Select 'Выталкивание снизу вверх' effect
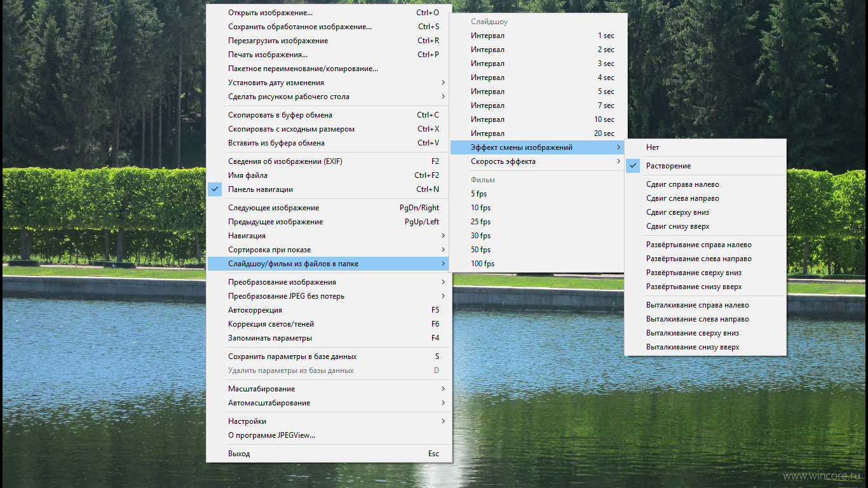Image resolution: width=868 pixels, height=488 pixels. (705, 347)
